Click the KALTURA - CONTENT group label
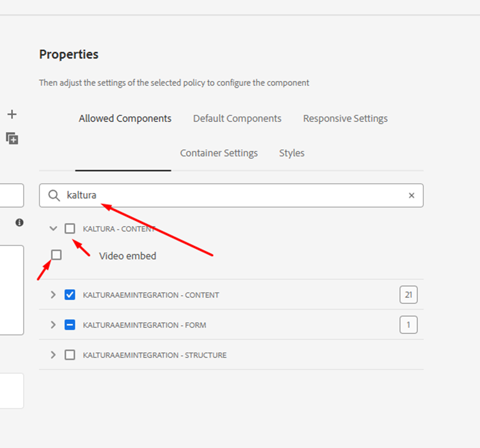This screenshot has height=448, width=480. [119, 229]
